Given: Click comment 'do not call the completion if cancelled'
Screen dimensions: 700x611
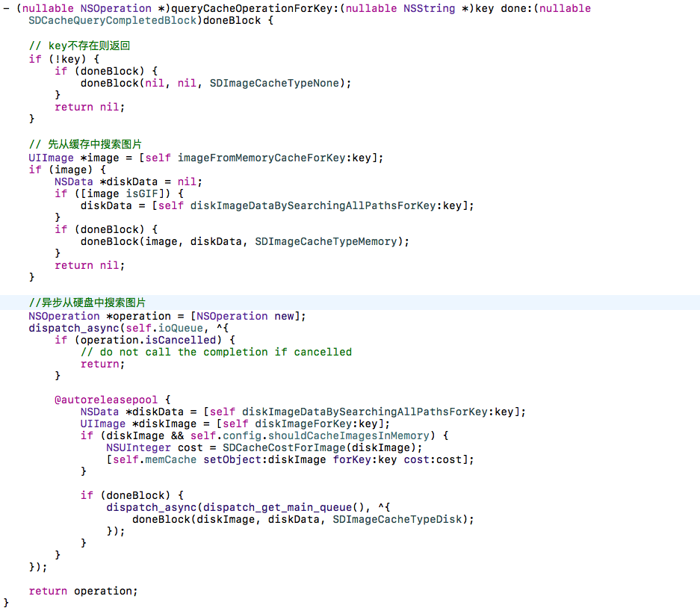Looking at the screenshot, I should click(216, 352).
